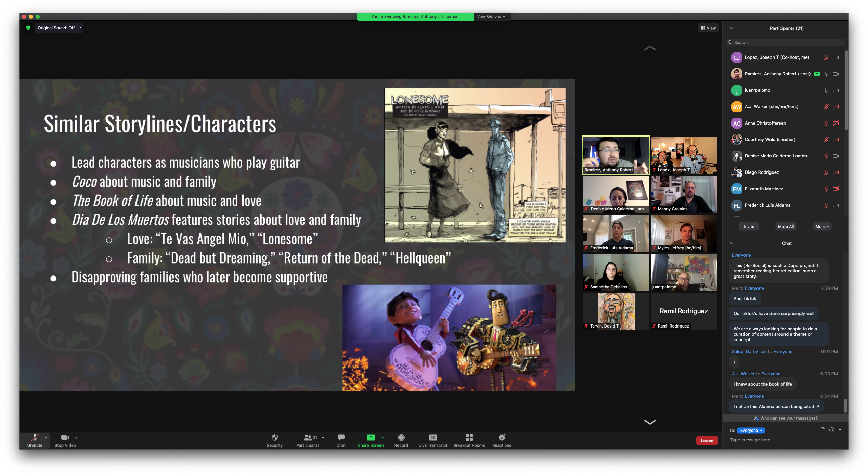Click Salge, Darby Lee sender name in chat
Viewport: 868px width, 475px height.
(749, 351)
